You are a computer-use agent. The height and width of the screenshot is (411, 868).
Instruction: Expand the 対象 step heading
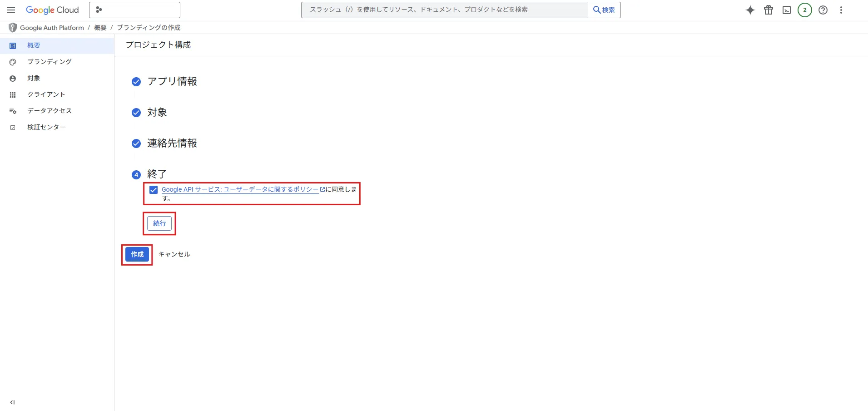click(157, 112)
